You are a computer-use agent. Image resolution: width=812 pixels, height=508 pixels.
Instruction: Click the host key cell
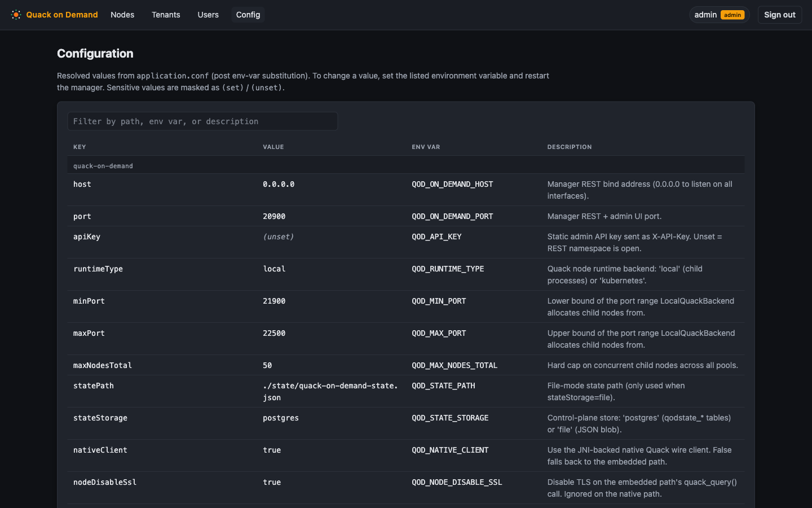pos(82,184)
